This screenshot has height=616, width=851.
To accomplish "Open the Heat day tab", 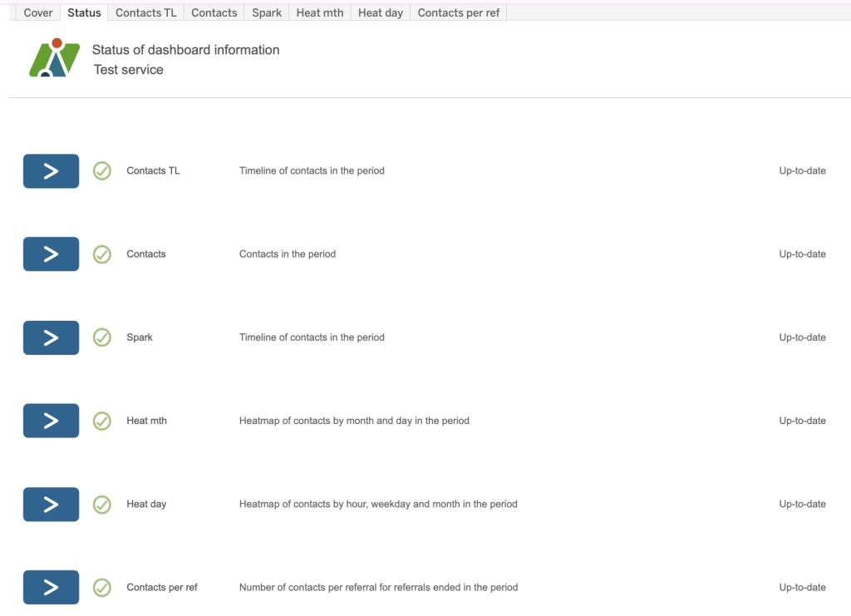I will tap(381, 12).
